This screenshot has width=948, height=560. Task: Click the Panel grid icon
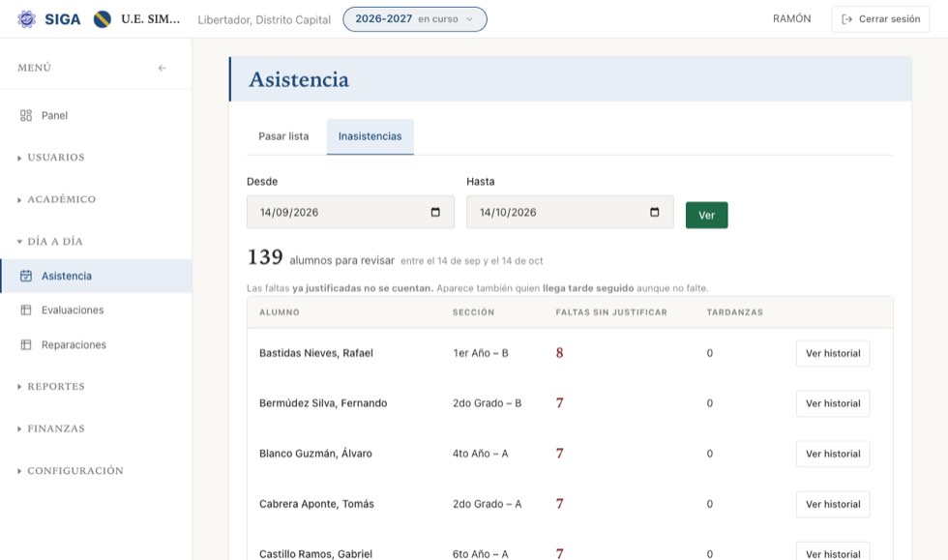pyautogui.click(x=26, y=115)
